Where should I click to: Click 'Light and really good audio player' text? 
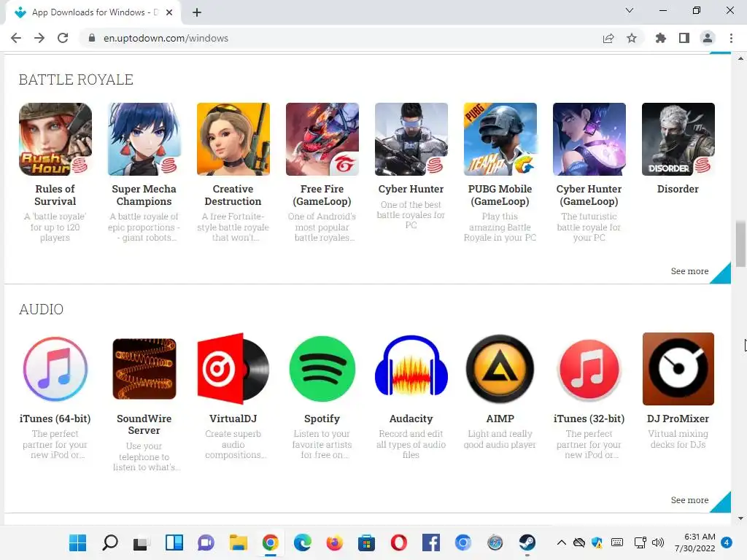click(500, 439)
